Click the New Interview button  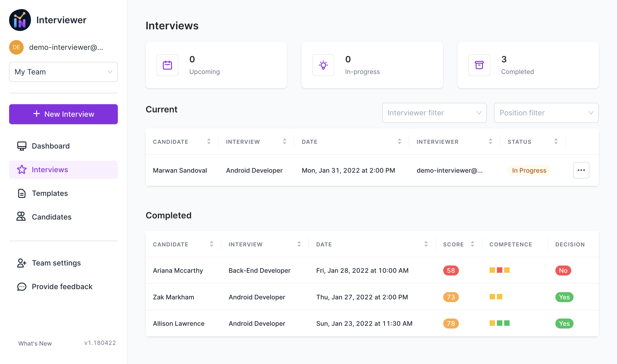coord(63,114)
